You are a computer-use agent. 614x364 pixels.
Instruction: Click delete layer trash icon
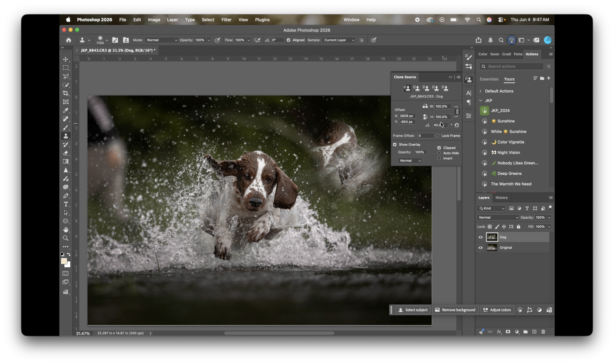tap(543, 332)
